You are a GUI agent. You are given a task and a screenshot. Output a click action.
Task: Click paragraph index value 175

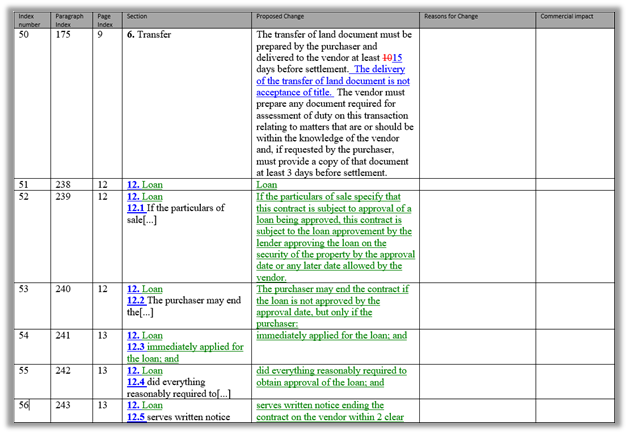63,35
